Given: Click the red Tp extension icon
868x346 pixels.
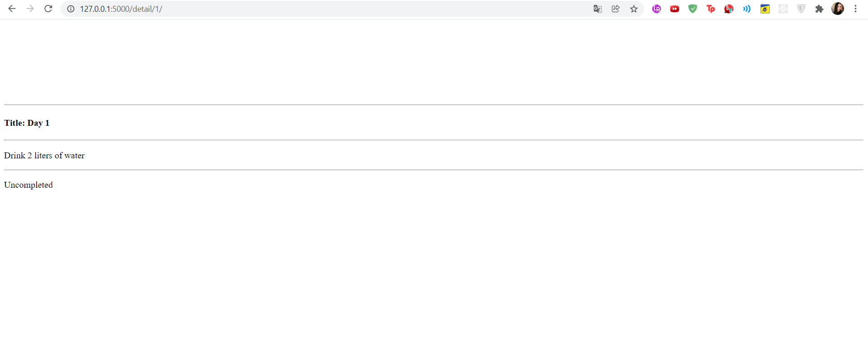Looking at the screenshot, I should tap(711, 9).
